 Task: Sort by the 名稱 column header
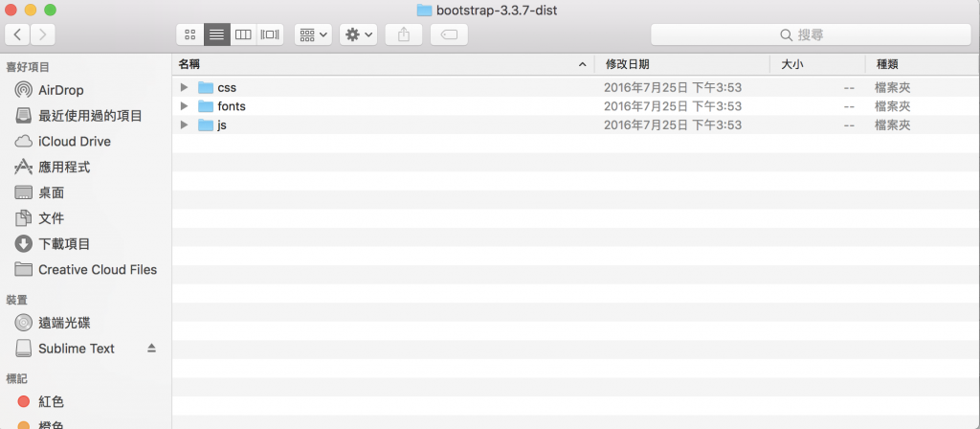click(x=383, y=64)
